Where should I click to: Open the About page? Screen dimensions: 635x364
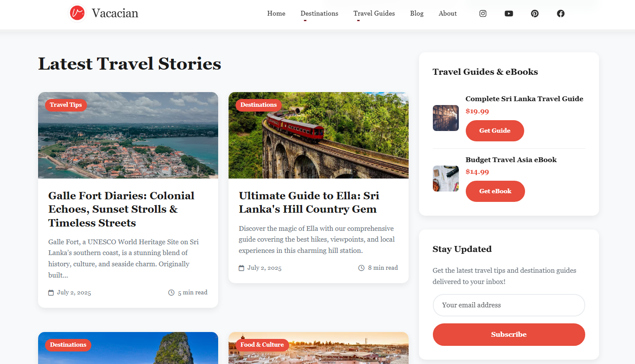pos(448,13)
